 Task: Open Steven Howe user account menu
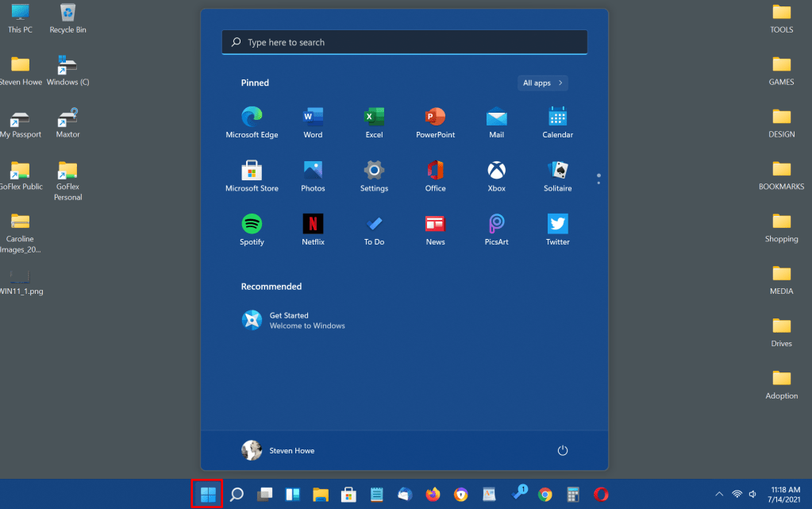click(x=278, y=450)
